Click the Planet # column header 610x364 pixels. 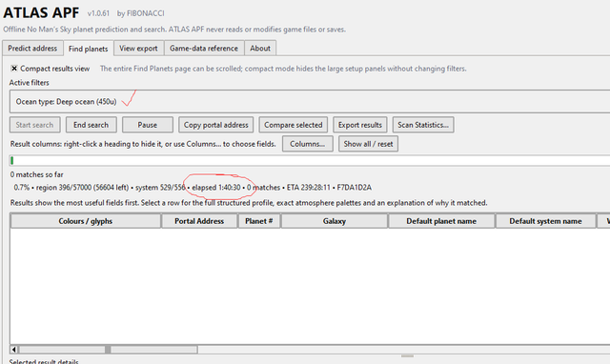pos(259,221)
